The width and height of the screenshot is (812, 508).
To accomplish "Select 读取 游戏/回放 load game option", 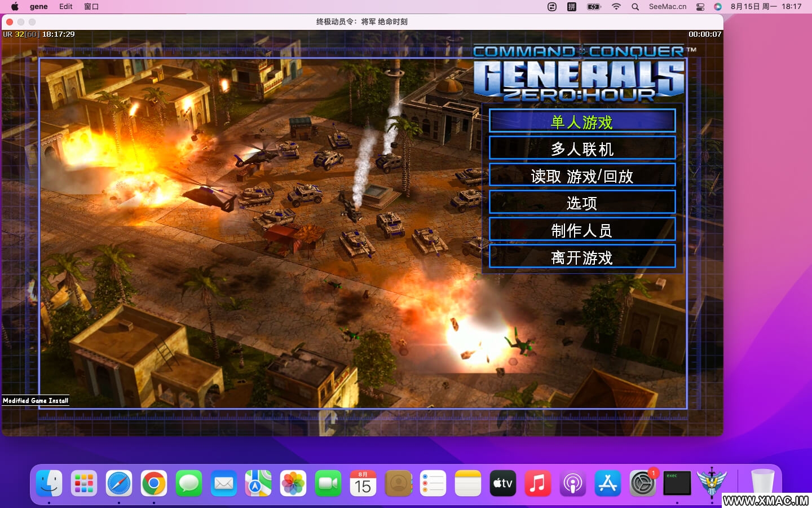I will click(582, 175).
